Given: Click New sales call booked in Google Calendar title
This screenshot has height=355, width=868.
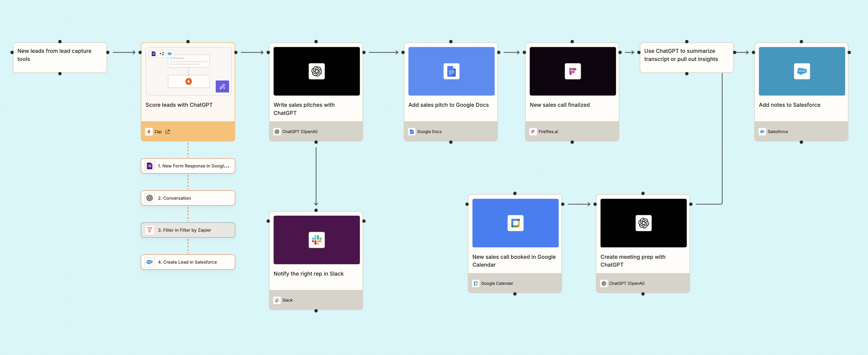Looking at the screenshot, I should coord(514,261).
